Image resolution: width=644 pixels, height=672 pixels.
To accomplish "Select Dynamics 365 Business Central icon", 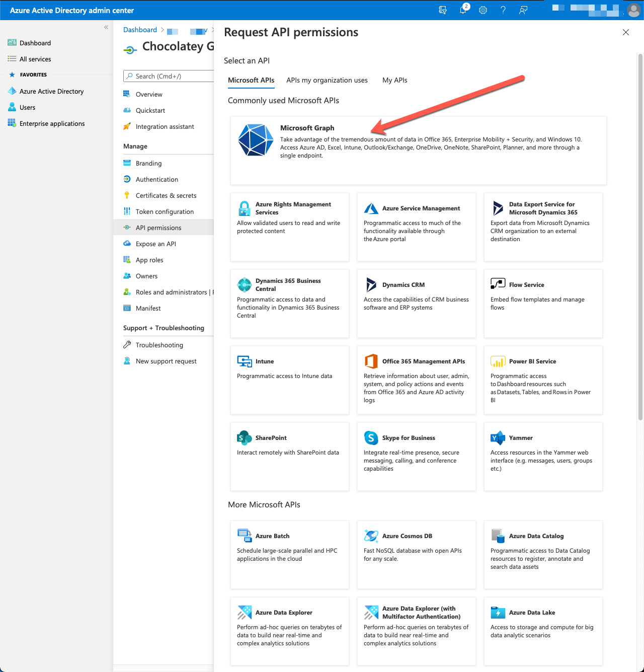I will pos(245,285).
